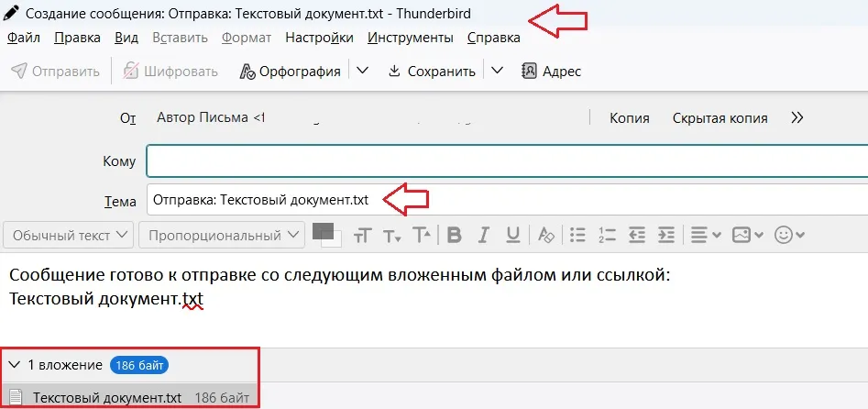
Task: Open the greyed Вставить menu
Action: coord(180,38)
